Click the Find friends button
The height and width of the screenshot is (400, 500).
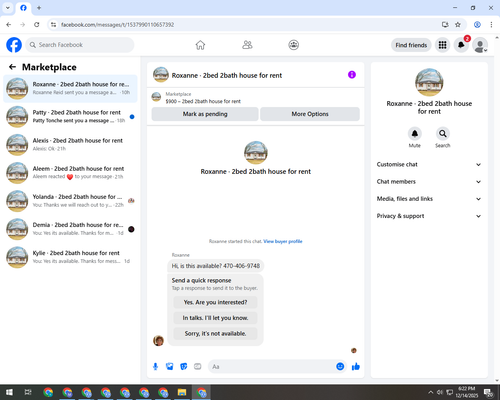click(x=411, y=45)
